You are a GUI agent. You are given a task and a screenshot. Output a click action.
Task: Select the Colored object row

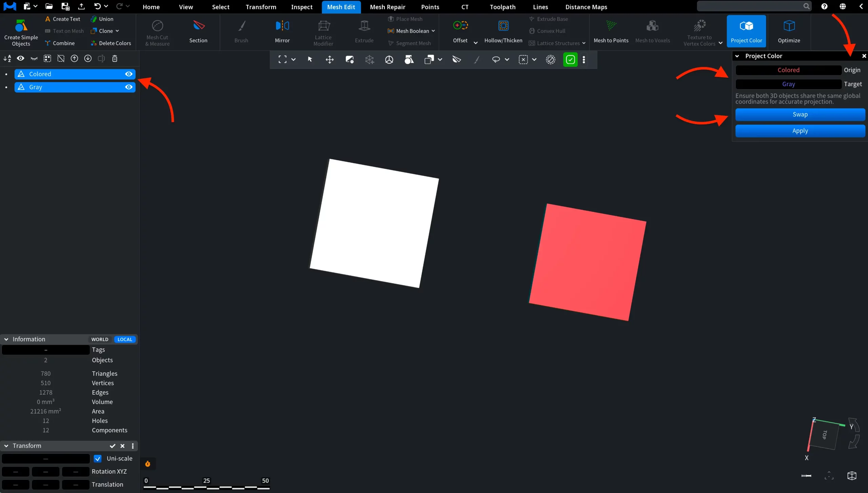[75, 74]
